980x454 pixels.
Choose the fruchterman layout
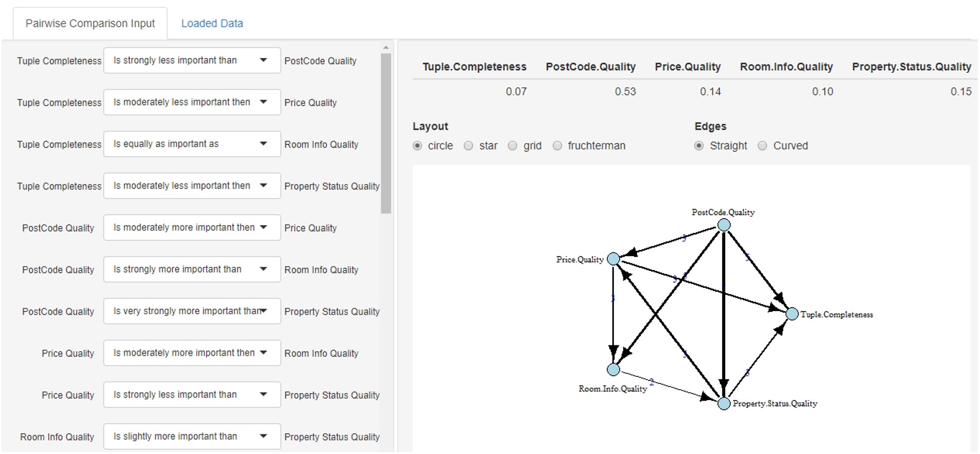[557, 145]
